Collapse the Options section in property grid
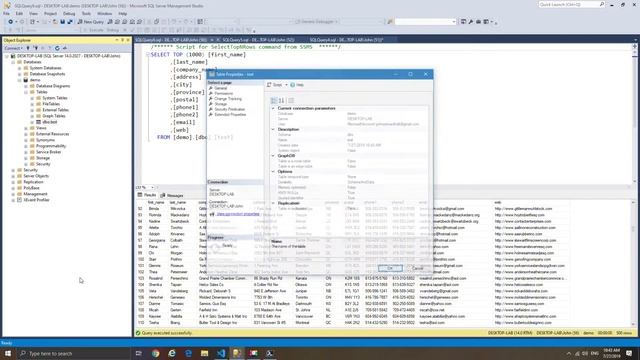The height and width of the screenshot is (360, 640). pyautogui.click(x=273, y=172)
